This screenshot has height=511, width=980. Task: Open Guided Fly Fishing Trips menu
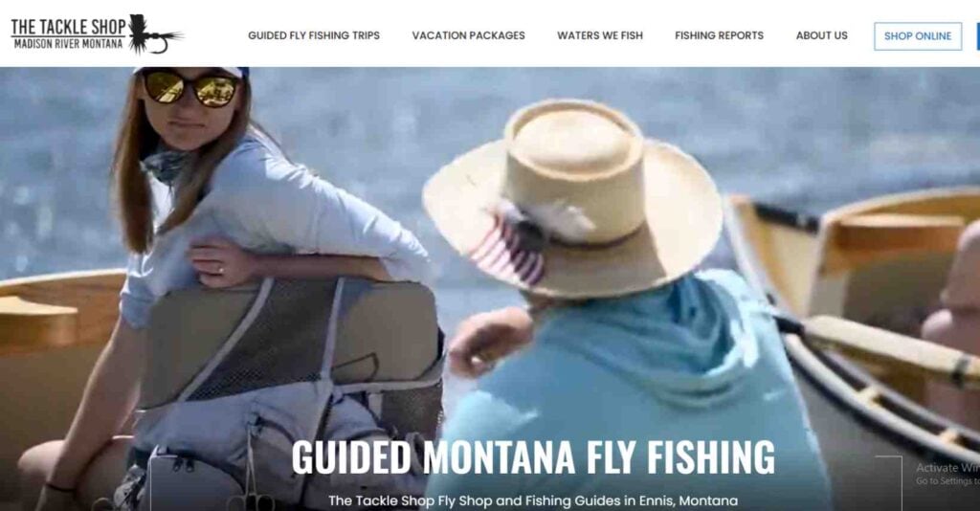[314, 35]
